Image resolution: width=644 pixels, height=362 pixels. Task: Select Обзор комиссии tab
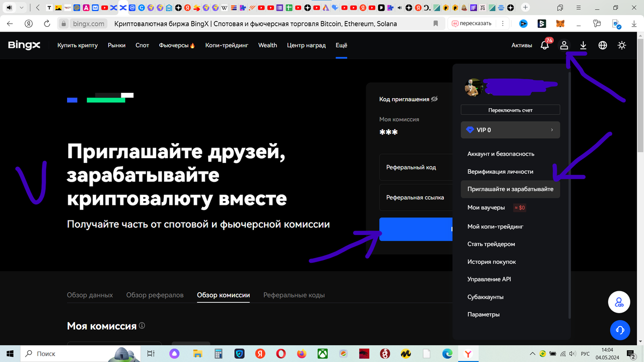pos(223,295)
